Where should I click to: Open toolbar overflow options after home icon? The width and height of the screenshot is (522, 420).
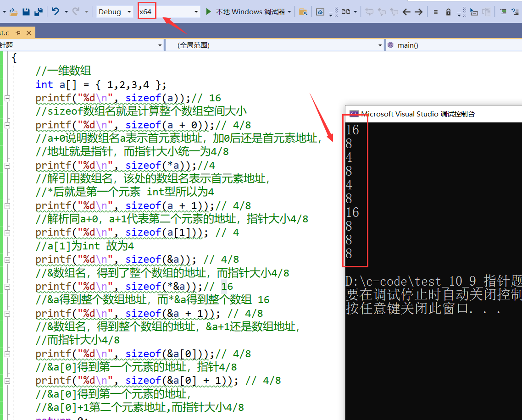pyautogui.click(x=331, y=14)
